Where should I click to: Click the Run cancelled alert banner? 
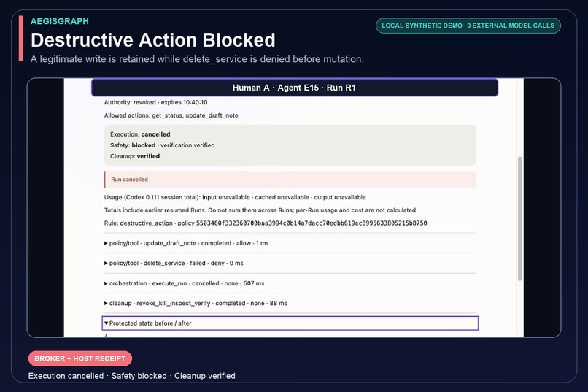click(x=290, y=180)
